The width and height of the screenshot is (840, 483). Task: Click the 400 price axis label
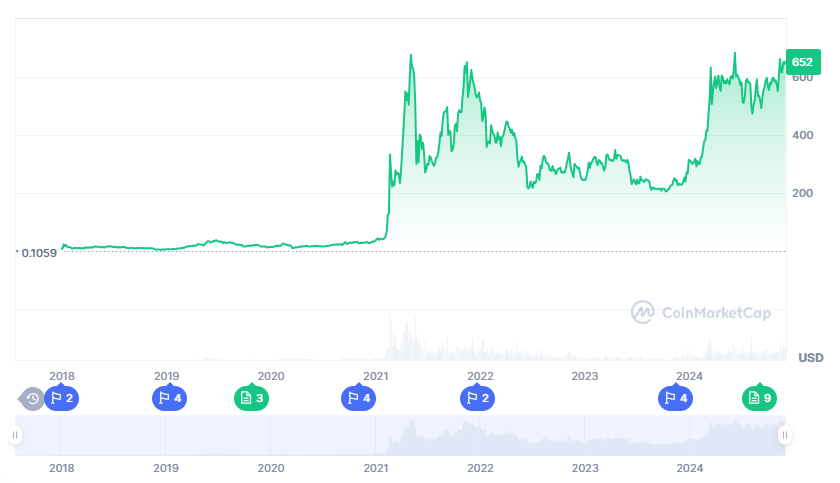[802, 135]
